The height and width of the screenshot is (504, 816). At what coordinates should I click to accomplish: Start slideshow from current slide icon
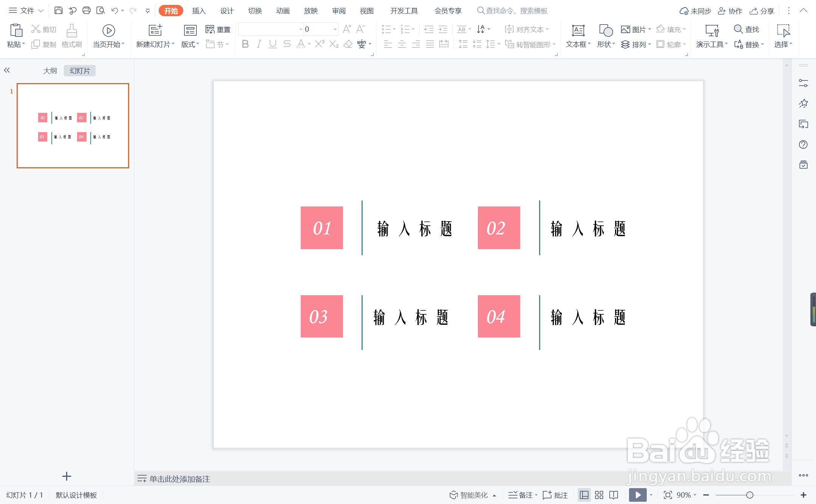(108, 31)
